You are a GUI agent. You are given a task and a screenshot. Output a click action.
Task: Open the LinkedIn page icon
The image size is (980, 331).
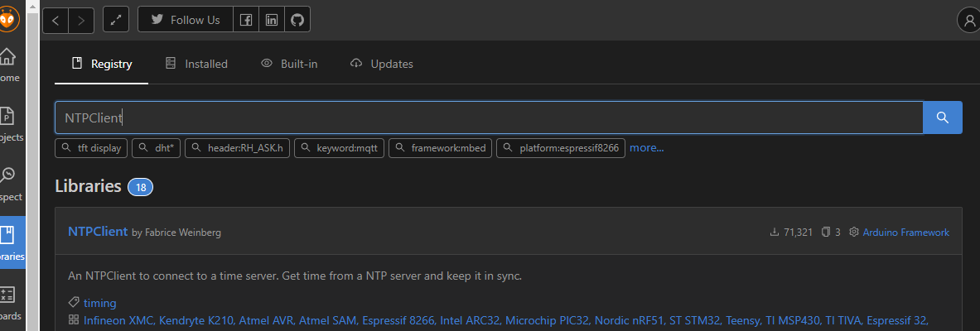272,20
